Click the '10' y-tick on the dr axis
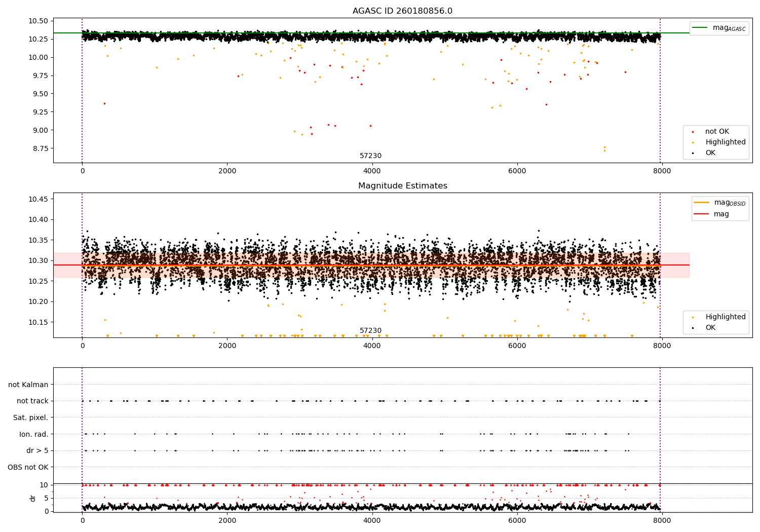Image resolution: width=760 pixels, height=532 pixels. [x=44, y=485]
